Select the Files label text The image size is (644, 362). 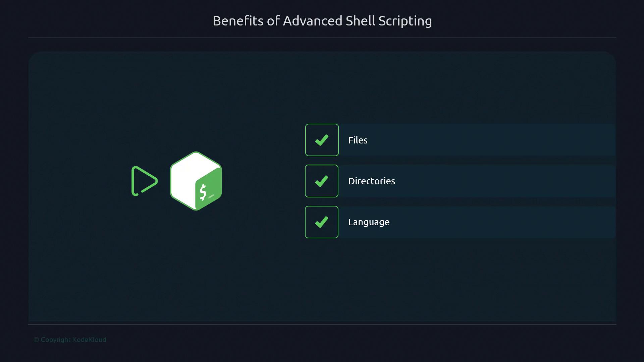358,140
